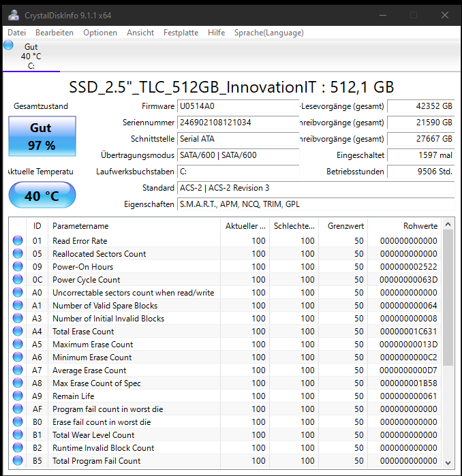Click the status orb of Power-On Hours
The image size is (462, 476).
(x=18, y=266)
